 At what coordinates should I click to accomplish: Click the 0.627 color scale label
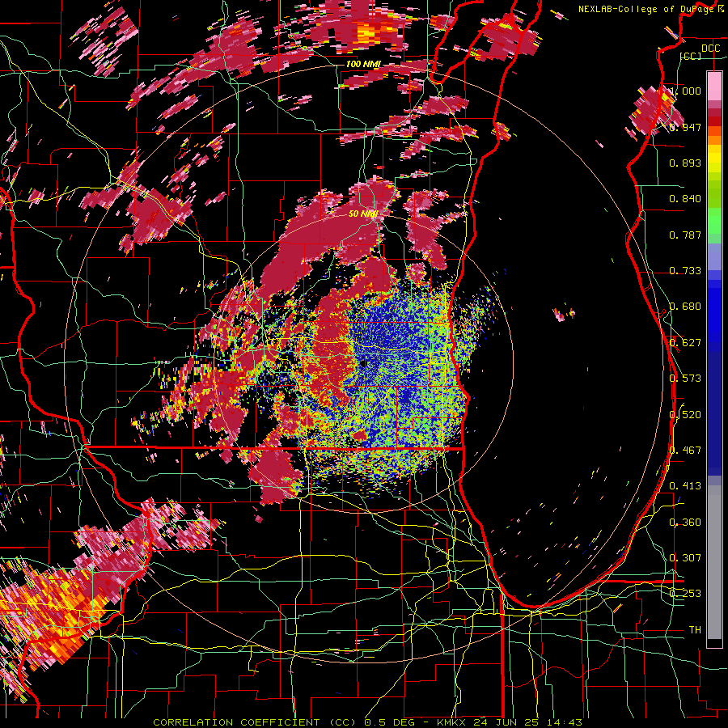[x=685, y=343]
